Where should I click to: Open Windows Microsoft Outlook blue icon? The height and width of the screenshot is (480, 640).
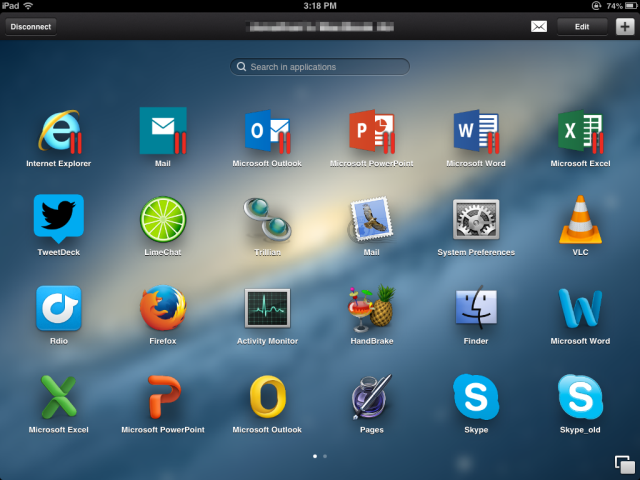tap(267, 131)
